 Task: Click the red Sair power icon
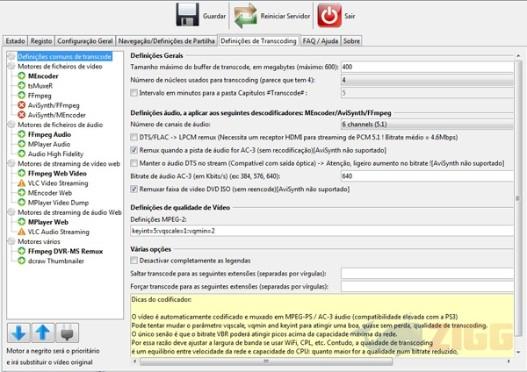point(329,15)
